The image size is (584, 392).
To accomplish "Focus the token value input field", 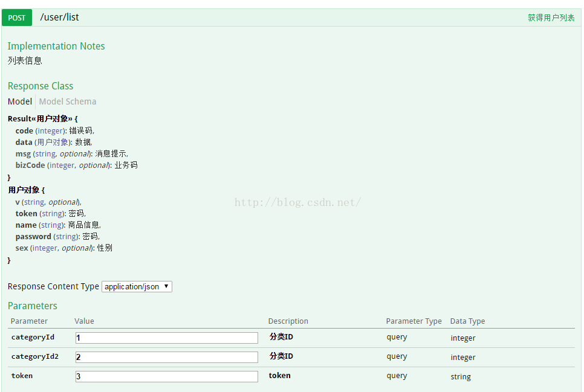I will coord(166,376).
